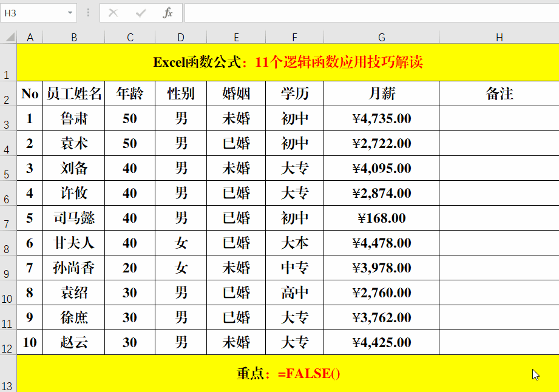
Task: Click education cell '大本' for 甘夫人
Action: (x=294, y=243)
